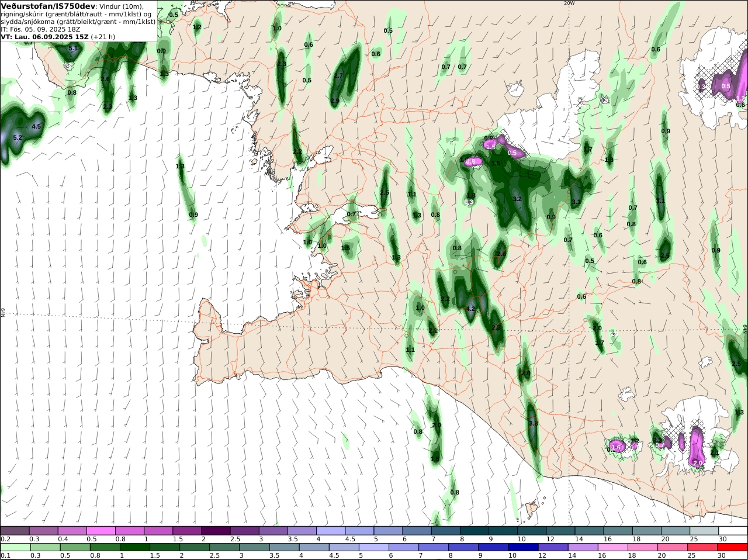Click the '16' label in the lower legend row
748x560 pixels.
pyautogui.click(x=602, y=555)
